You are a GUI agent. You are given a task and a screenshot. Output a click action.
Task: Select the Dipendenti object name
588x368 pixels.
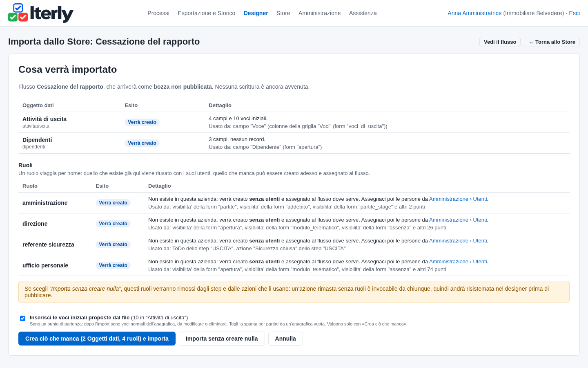(x=37, y=140)
